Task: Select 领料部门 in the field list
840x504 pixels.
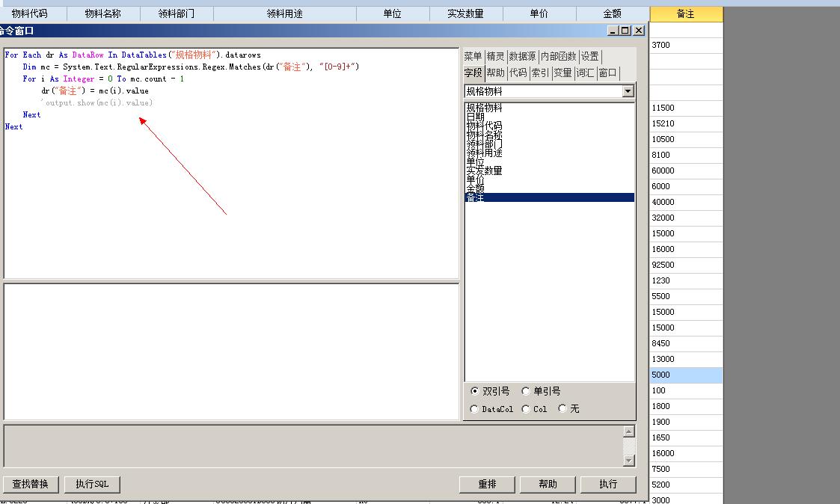Action: click(549, 144)
